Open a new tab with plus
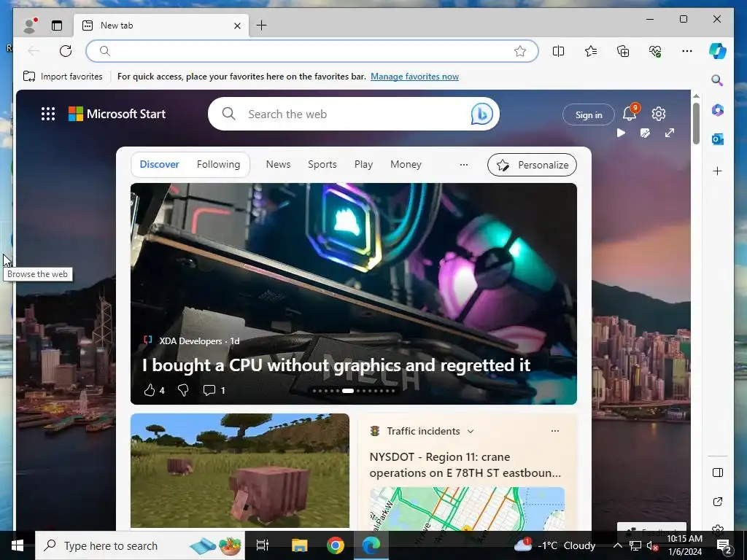Screen dimensions: 747x560 tap(262, 26)
